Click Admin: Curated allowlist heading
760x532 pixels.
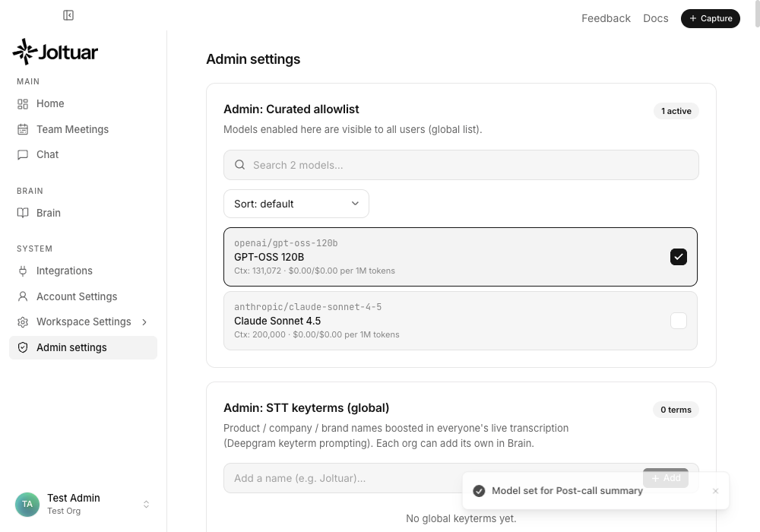291,109
